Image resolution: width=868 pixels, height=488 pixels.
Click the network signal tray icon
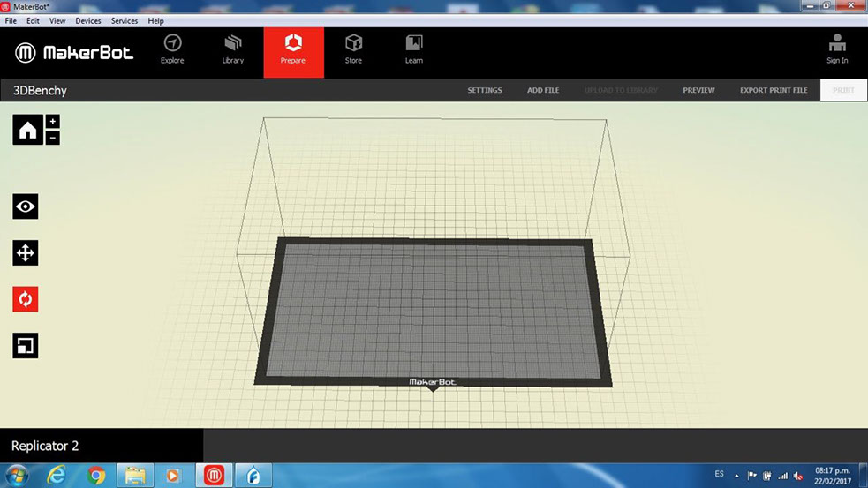point(782,476)
